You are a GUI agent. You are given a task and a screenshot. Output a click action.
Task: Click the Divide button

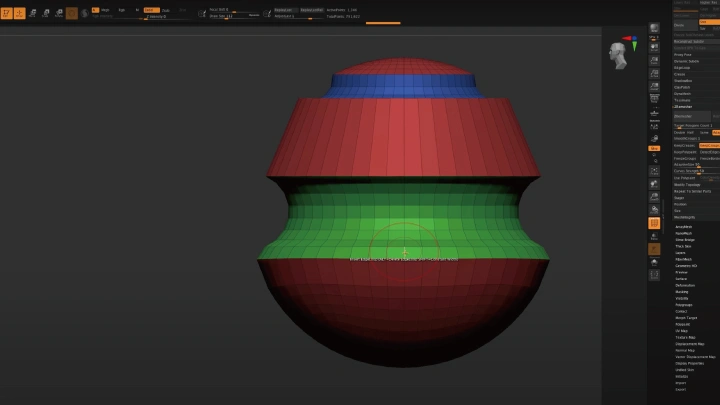(685, 25)
